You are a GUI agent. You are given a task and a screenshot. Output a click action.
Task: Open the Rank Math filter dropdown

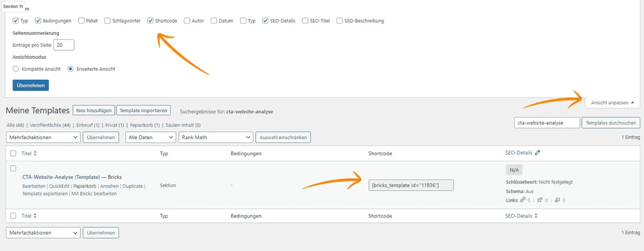pyautogui.click(x=215, y=138)
